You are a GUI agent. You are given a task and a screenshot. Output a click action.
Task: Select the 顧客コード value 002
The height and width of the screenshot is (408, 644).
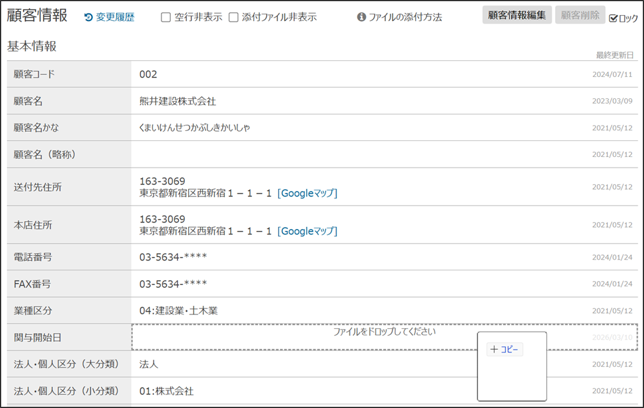tap(148, 74)
